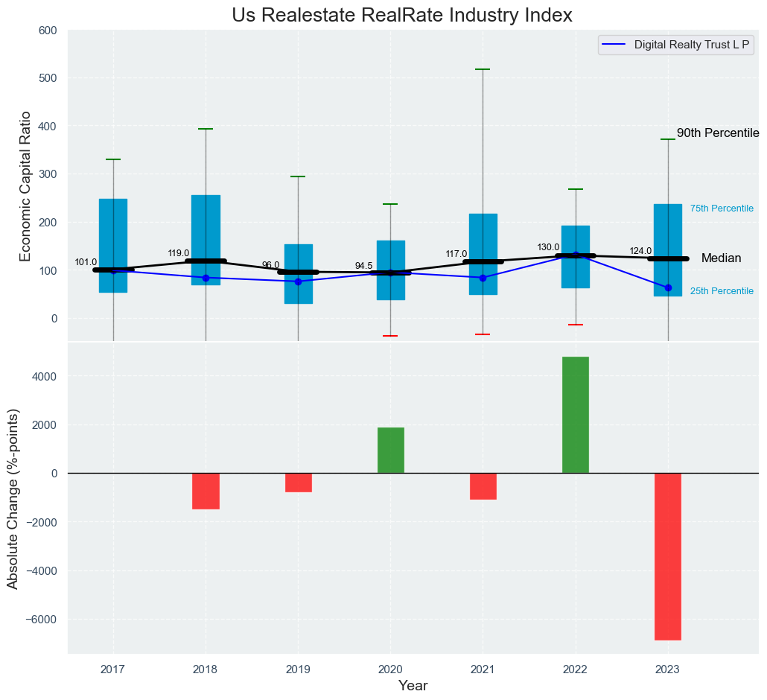Click the green 2020 absolute change bar
Image resolution: width=767 pixels, height=700 pixels.
pyautogui.click(x=390, y=450)
